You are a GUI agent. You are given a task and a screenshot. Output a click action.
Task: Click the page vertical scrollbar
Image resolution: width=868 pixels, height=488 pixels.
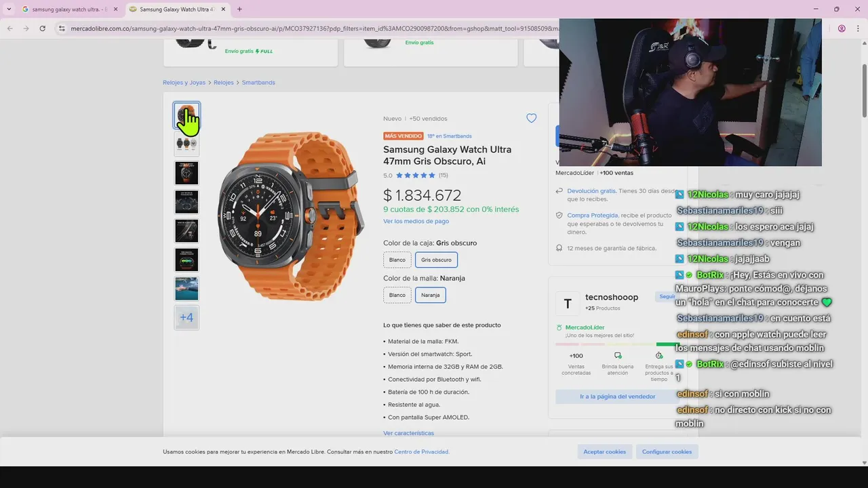pyautogui.click(x=864, y=90)
